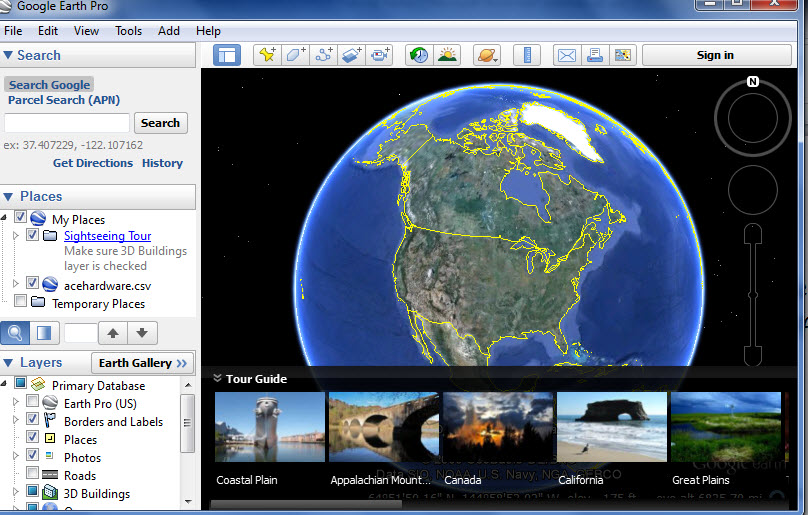Click the Primary Database layers icon
Viewport: 808px width, 515px height.
pos(38,384)
